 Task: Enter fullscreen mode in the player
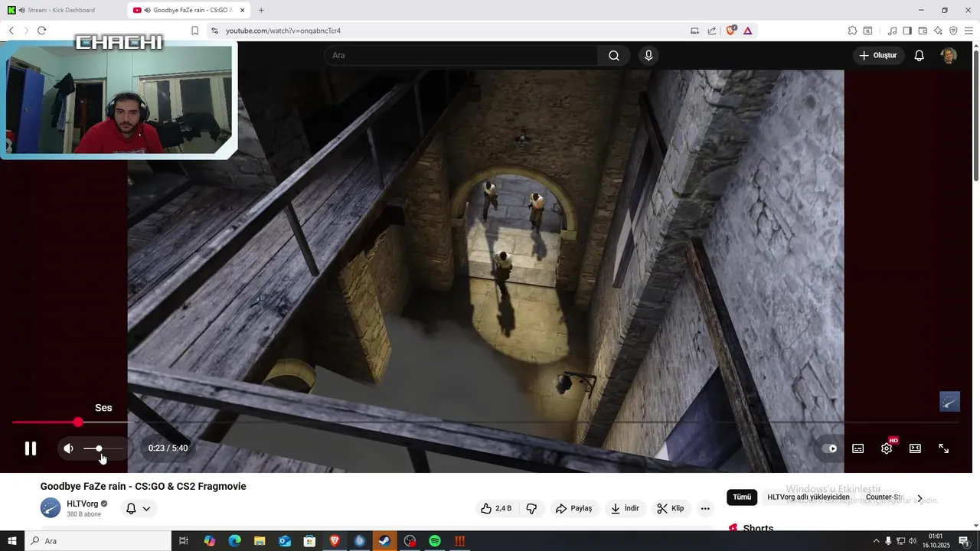pyautogui.click(x=944, y=448)
